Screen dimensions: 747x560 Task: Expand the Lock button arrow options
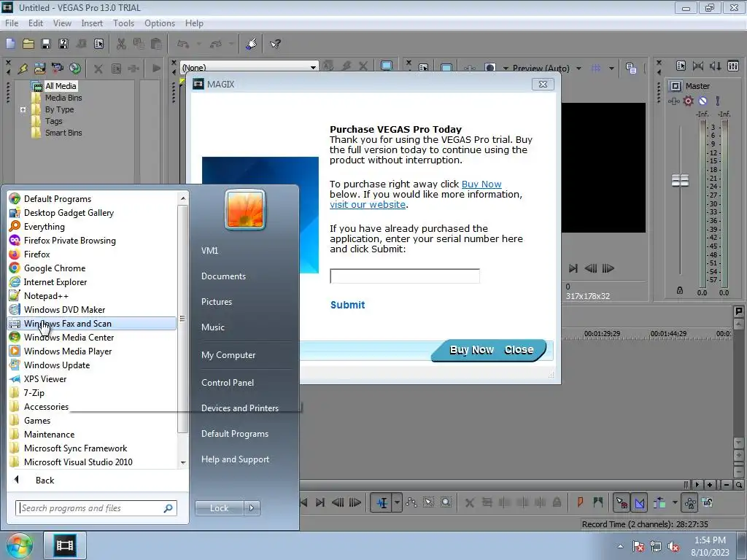pos(252,508)
